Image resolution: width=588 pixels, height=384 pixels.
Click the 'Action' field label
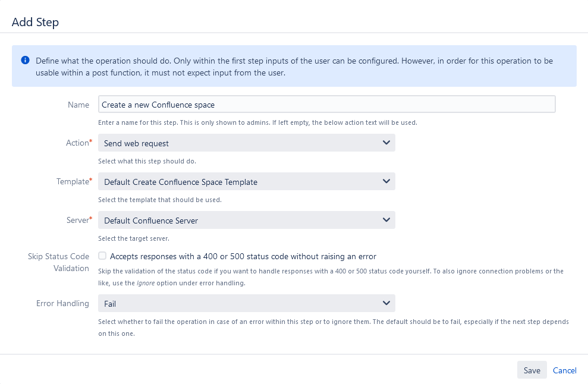coord(77,143)
